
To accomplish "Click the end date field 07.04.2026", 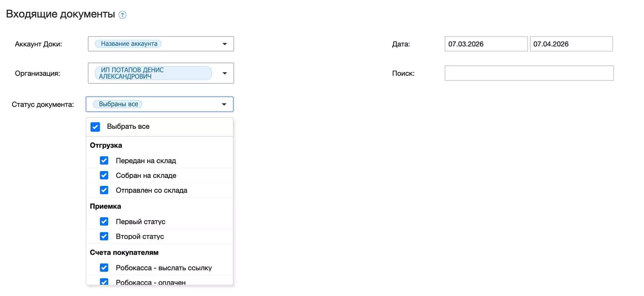I will coord(571,44).
